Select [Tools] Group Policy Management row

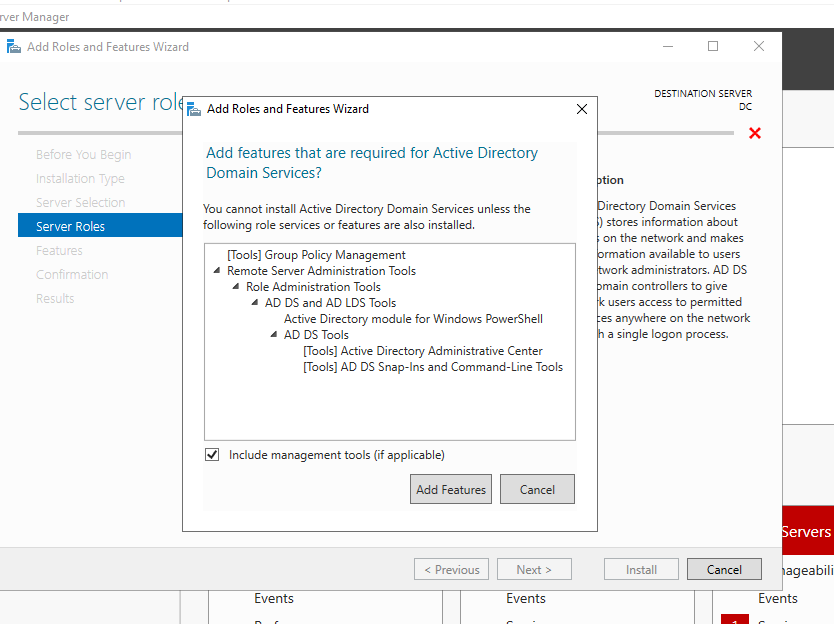(316, 255)
